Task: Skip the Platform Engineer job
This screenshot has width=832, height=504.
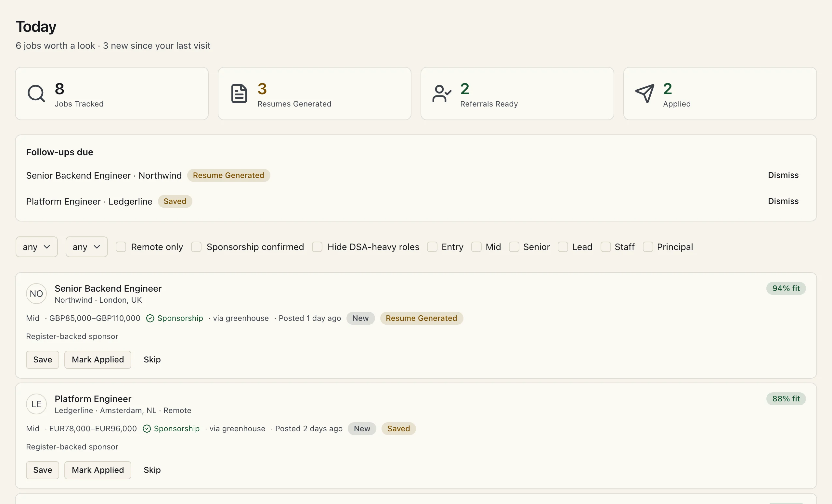Action: (152, 470)
